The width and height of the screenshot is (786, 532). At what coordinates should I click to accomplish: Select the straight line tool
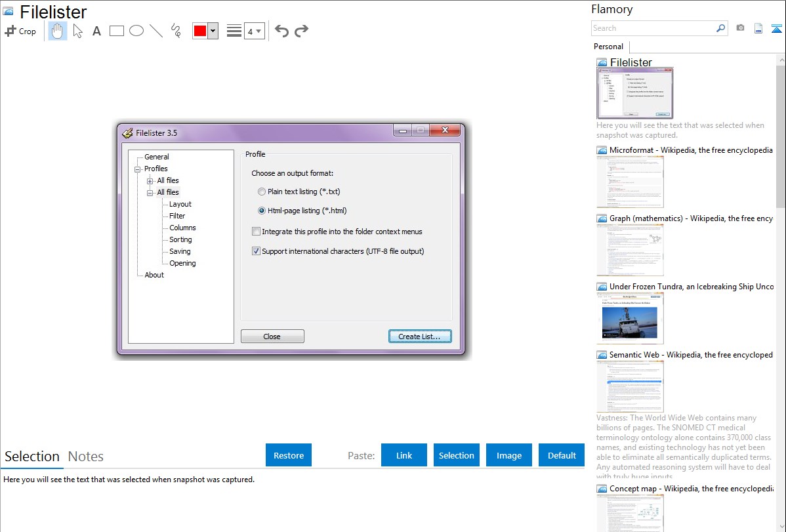pos(156,31)
